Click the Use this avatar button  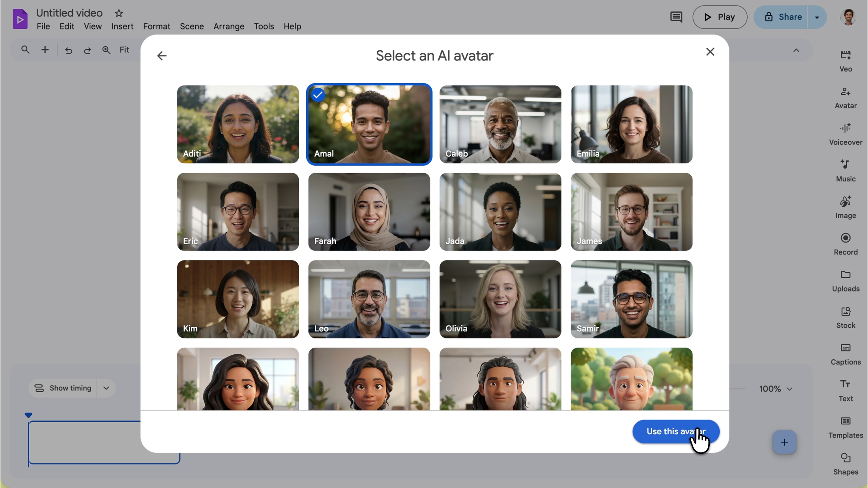(x=676, y=432)
